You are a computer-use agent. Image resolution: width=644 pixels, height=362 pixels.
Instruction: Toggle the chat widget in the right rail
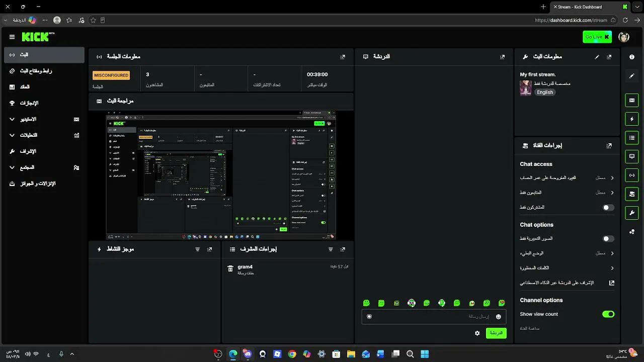point(632,156)
